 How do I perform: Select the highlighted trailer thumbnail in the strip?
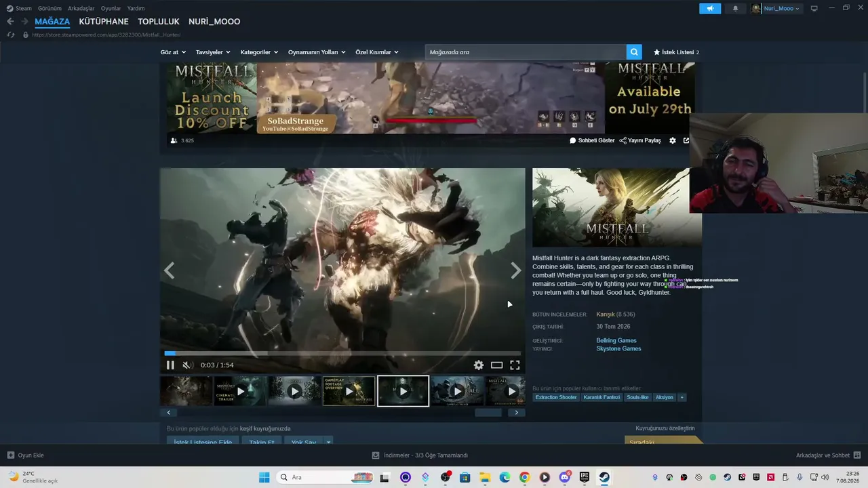403,391
